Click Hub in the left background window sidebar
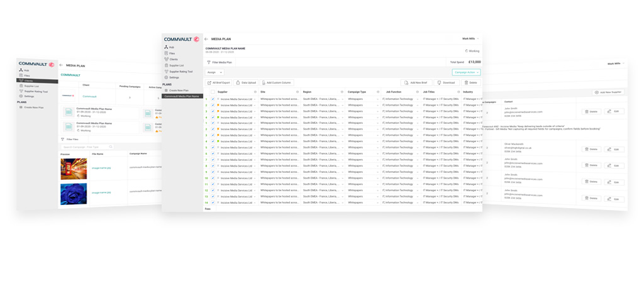This screenshot has height=283, width=644. 24,70
